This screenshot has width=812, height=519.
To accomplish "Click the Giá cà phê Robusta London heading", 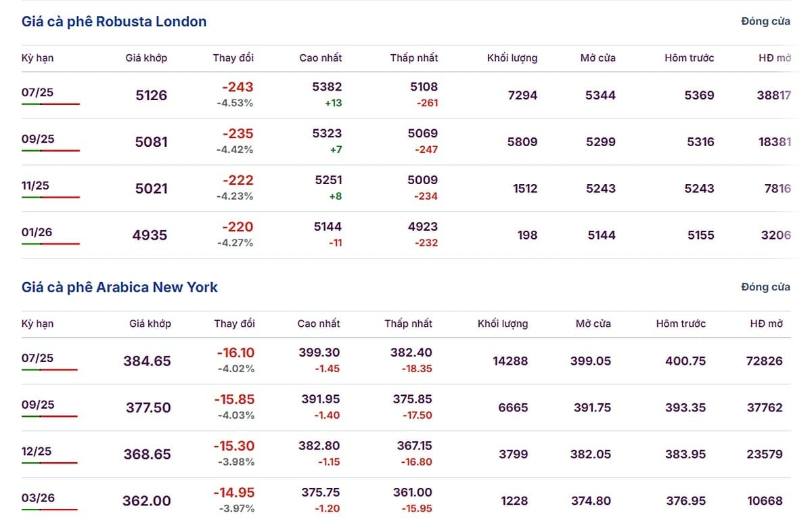I will tap(114, 22).
